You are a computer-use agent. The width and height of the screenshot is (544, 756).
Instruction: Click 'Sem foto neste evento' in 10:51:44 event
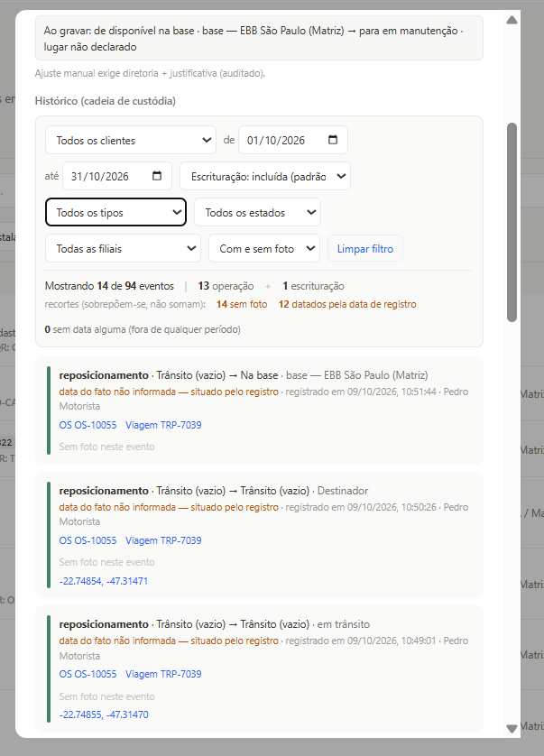[x=107, y=447]
